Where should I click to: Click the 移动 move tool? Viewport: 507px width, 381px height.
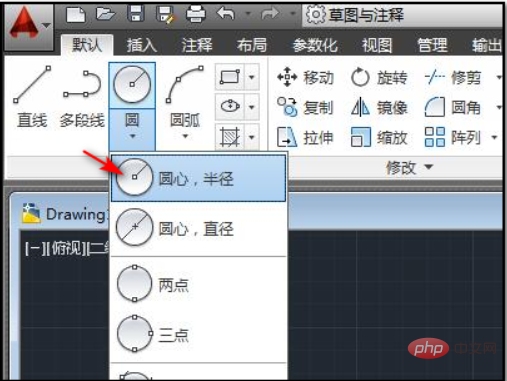[305, 78]
